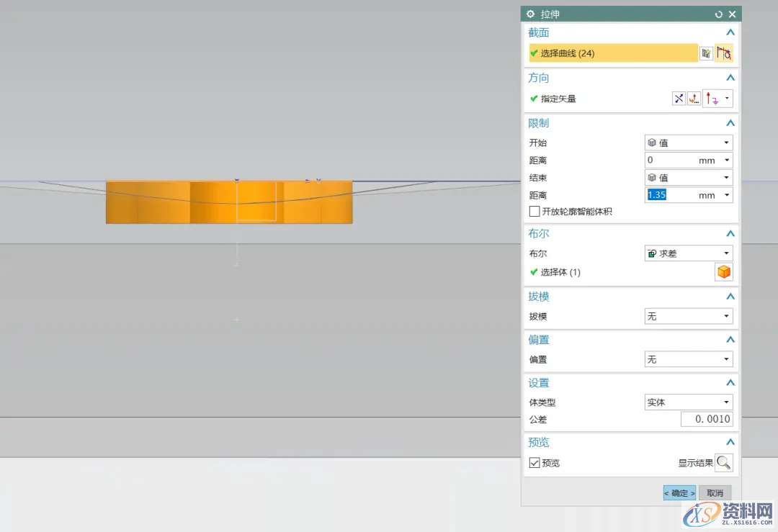This screenshot has width=778, height=532.
Task: Open the 体类型 body type dropdown
Action: [x=688, y=402]
